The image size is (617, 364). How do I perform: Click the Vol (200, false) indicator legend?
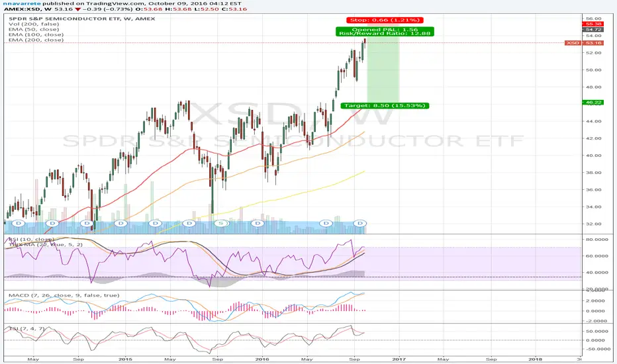34,24
